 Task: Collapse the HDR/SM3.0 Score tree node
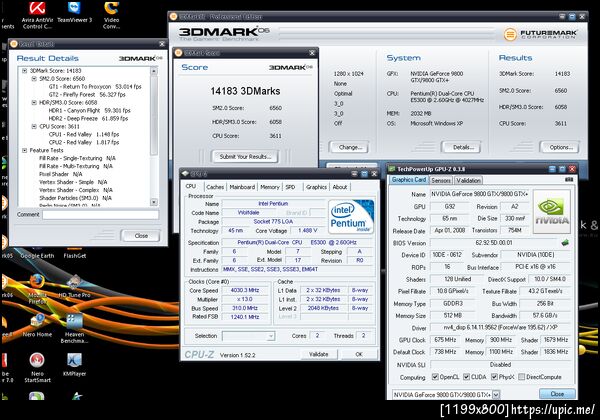point(34,103)
